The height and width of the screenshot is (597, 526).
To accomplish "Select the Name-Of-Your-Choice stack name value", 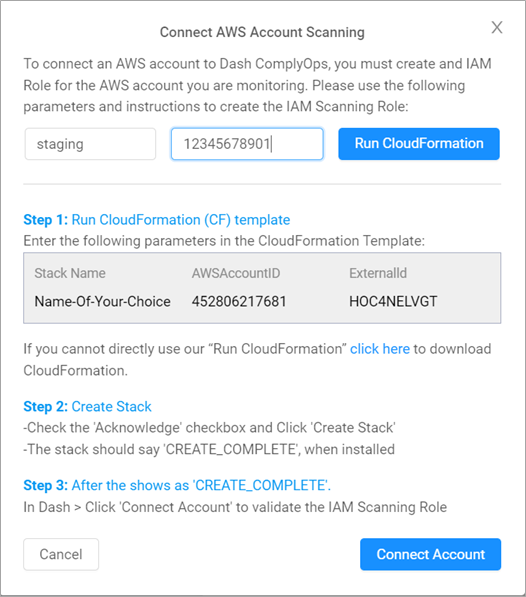I will [x=102, y=302].
